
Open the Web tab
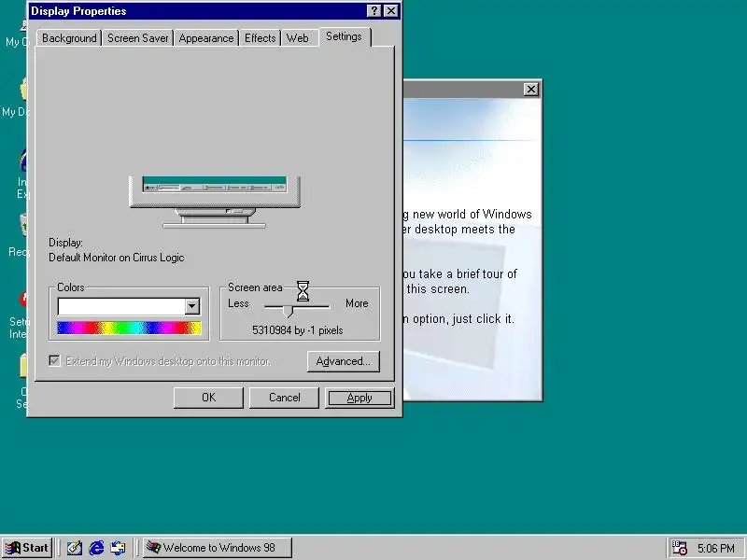298,38
